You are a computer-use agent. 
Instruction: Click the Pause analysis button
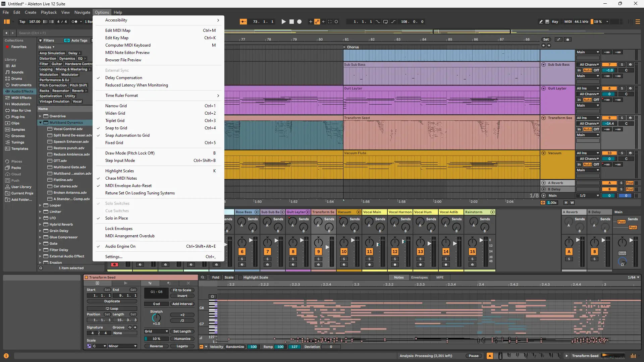[473, 356]
